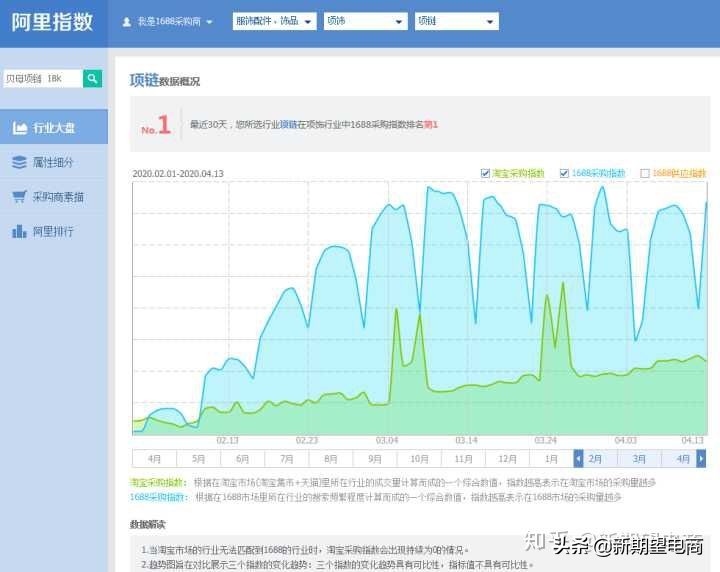Enable the 1688供应指数 checkbox
Viewport: 720px width, 572px height.
[645, 173]
